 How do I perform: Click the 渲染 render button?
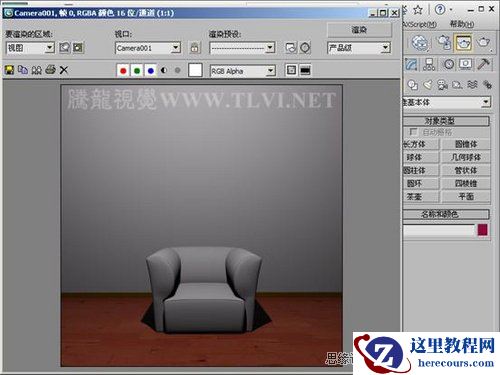click(359, 30)
